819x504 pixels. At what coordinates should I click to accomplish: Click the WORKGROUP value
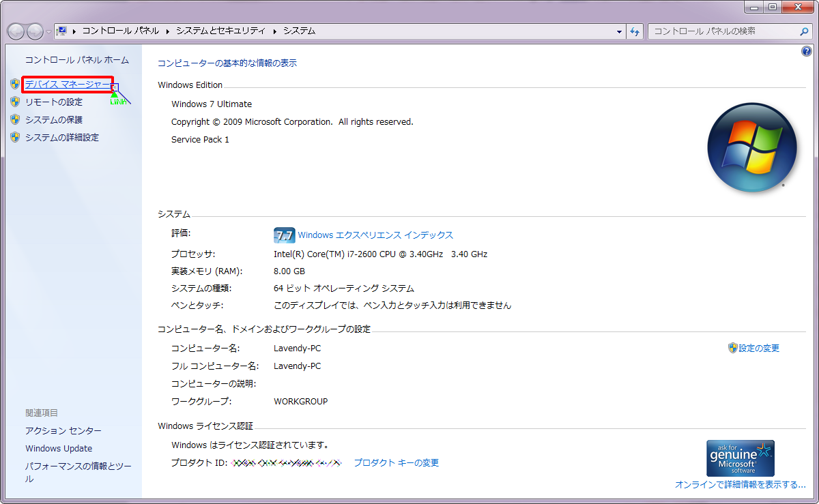[300, 401]
